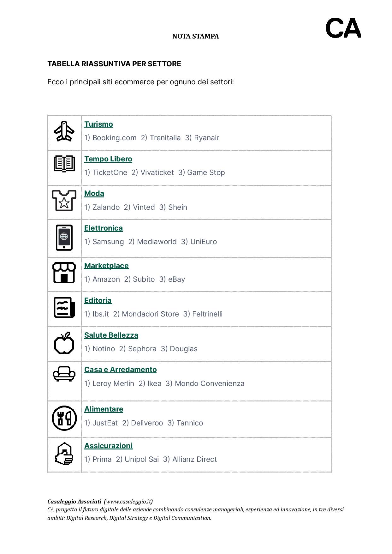The width and height of the screenshot is (392, 554).
Task: Click the fork and knife Alimentare icon
Action: click(x=64, y=418)
